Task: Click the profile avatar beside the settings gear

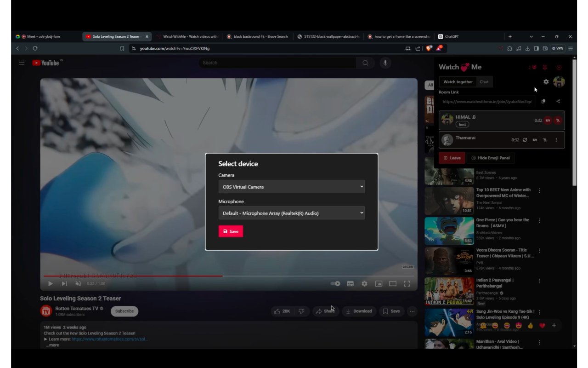Action: 559,82
